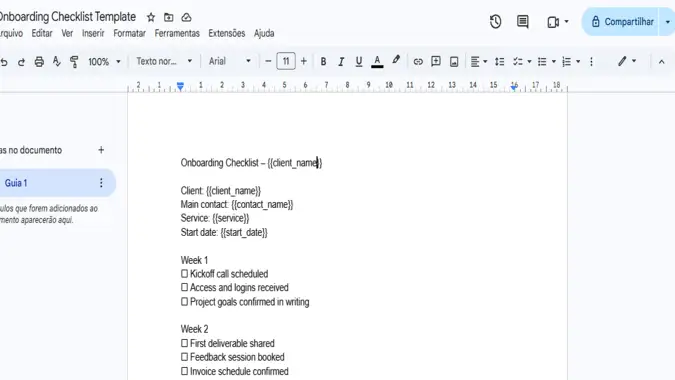Screen dimensions: 675x380
Task: Check Project goals confirmed in writing box
Action: (x=185, y=302)
